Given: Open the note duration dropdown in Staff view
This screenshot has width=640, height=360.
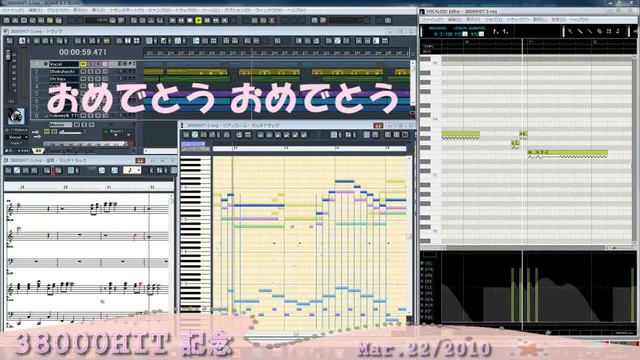Looking at the screenshot, I should [x=132, y=170].
